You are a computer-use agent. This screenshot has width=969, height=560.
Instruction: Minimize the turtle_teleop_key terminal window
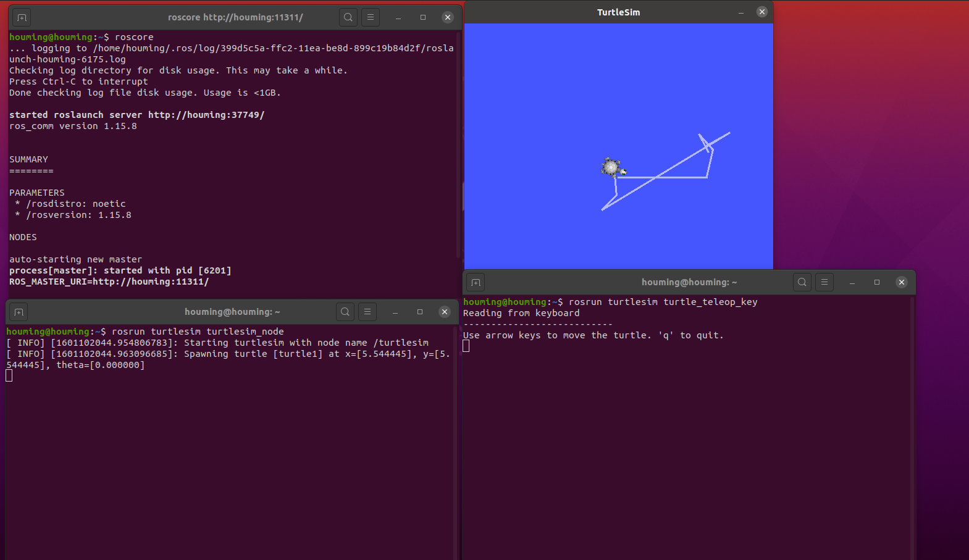point(852,282)
